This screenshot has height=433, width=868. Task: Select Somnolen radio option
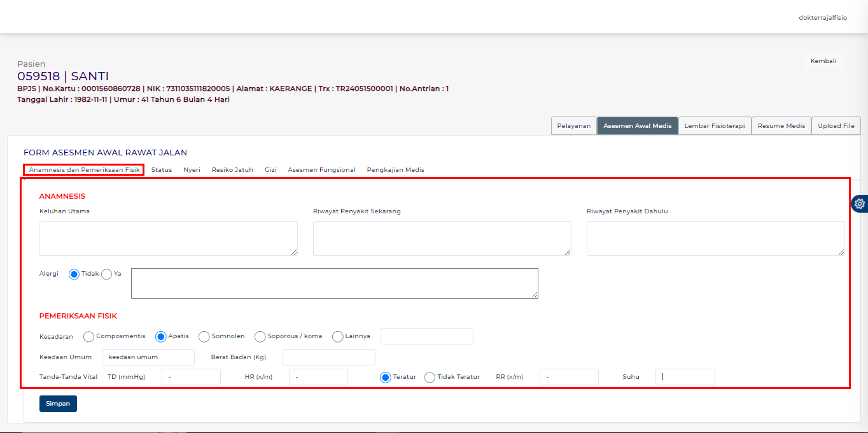click(x=204, y=336)
